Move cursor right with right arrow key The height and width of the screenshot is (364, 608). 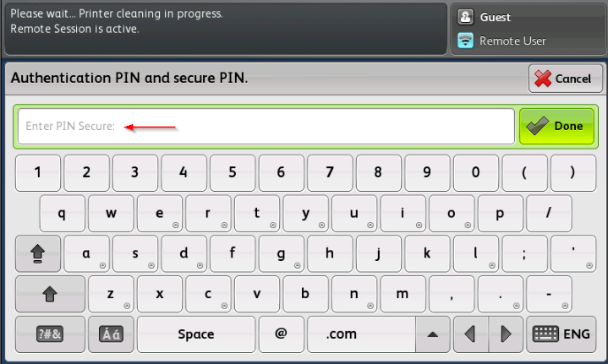(x=506, y=334)
